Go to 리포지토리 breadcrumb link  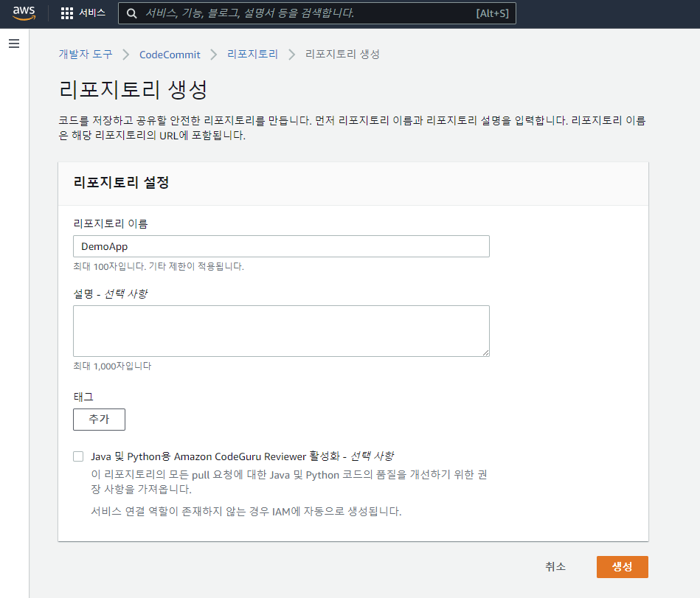[252, 54]
